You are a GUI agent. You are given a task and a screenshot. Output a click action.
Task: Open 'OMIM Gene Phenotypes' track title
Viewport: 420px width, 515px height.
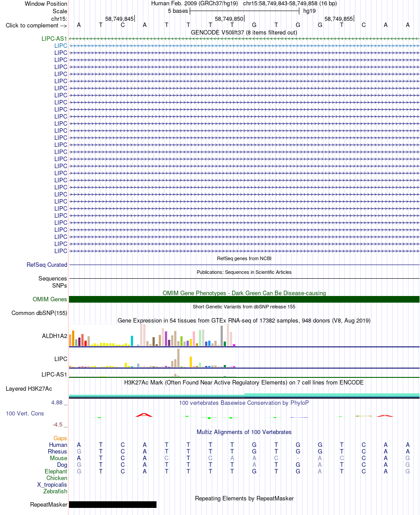coord(244,293)
